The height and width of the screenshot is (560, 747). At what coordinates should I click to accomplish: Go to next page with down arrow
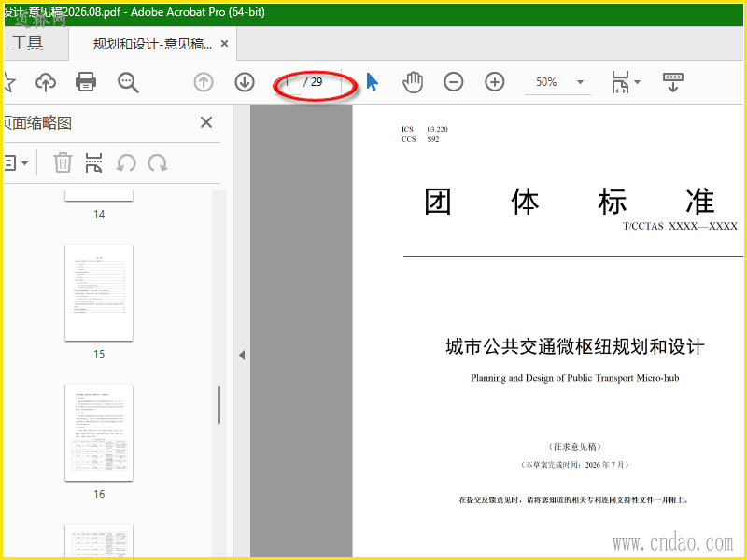click(x=245, y=82)
